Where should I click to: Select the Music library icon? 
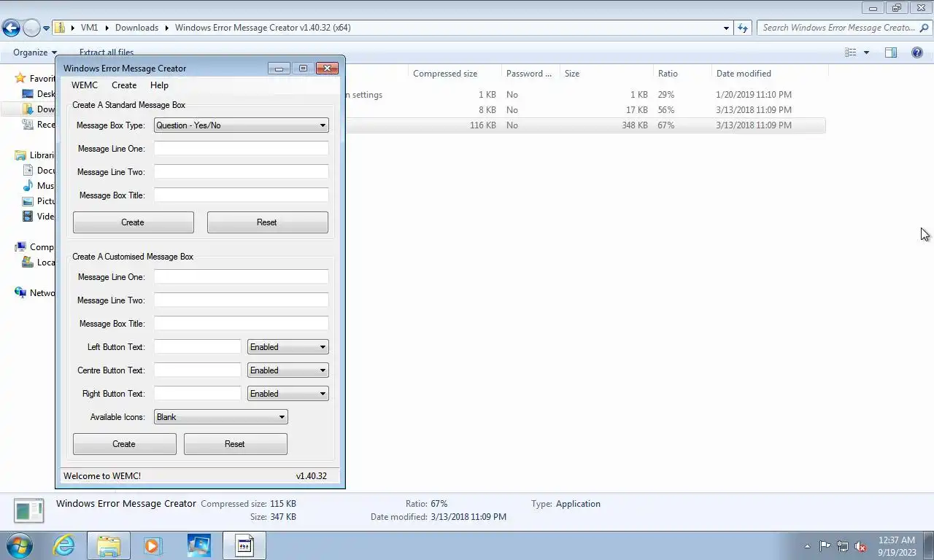click(x=28, y=186)
